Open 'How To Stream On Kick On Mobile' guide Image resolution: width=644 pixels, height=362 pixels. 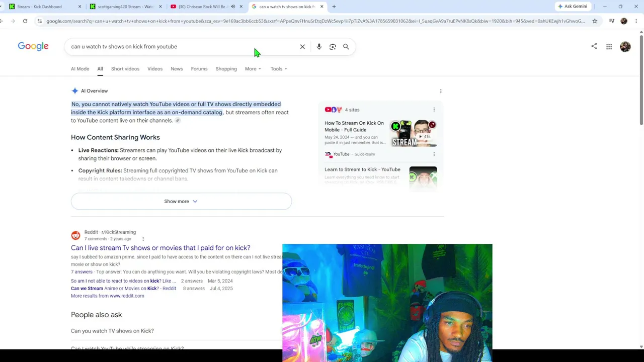(354, 126)
